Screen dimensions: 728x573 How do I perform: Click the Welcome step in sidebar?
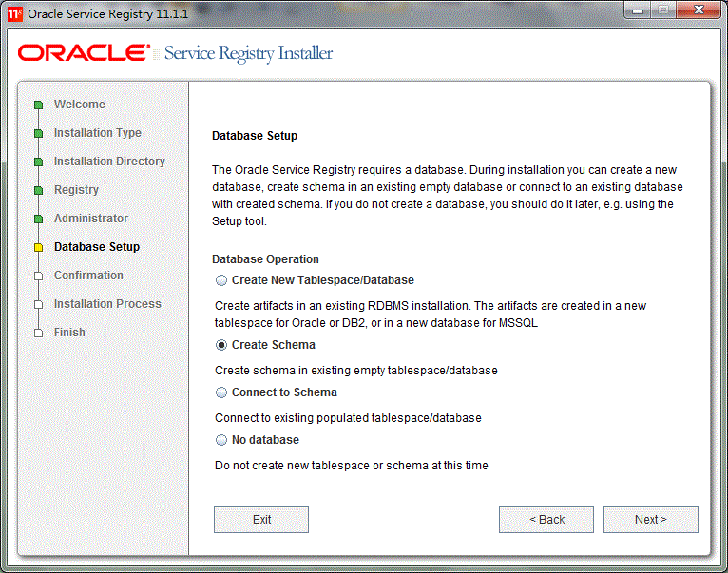pyautogui.click(x=80, y=105)
